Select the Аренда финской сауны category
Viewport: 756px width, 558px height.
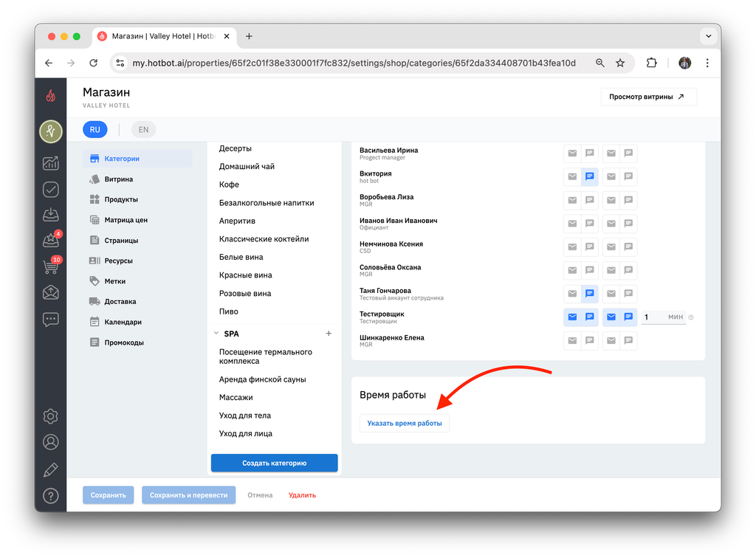[x=262, y=379]
